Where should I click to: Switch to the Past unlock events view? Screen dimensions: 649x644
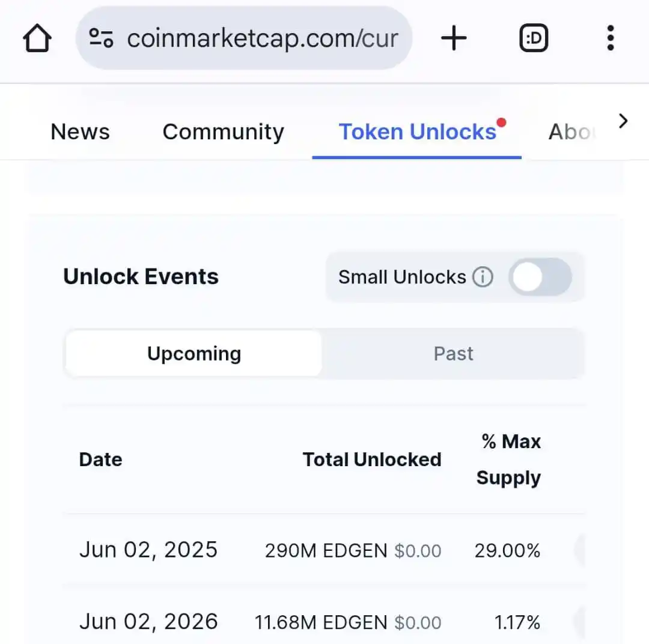(454, 353)
